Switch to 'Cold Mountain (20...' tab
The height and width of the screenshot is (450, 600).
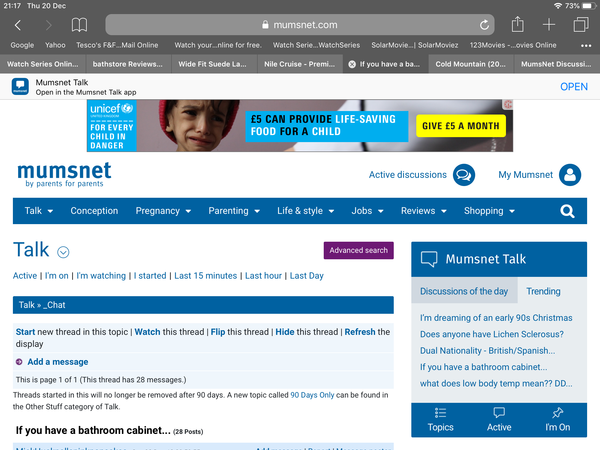click(x=470, y=64)
